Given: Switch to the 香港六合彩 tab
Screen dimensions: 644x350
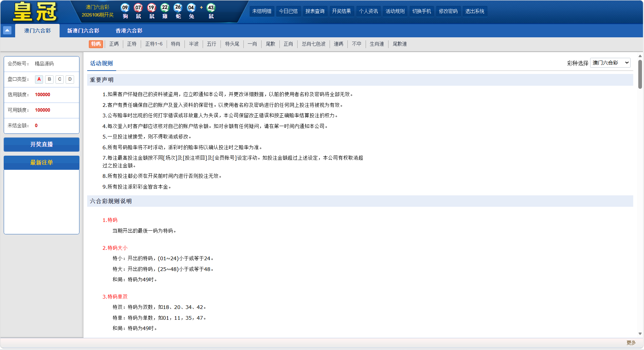Looking at the screenshot, I should tap(129, 31).
